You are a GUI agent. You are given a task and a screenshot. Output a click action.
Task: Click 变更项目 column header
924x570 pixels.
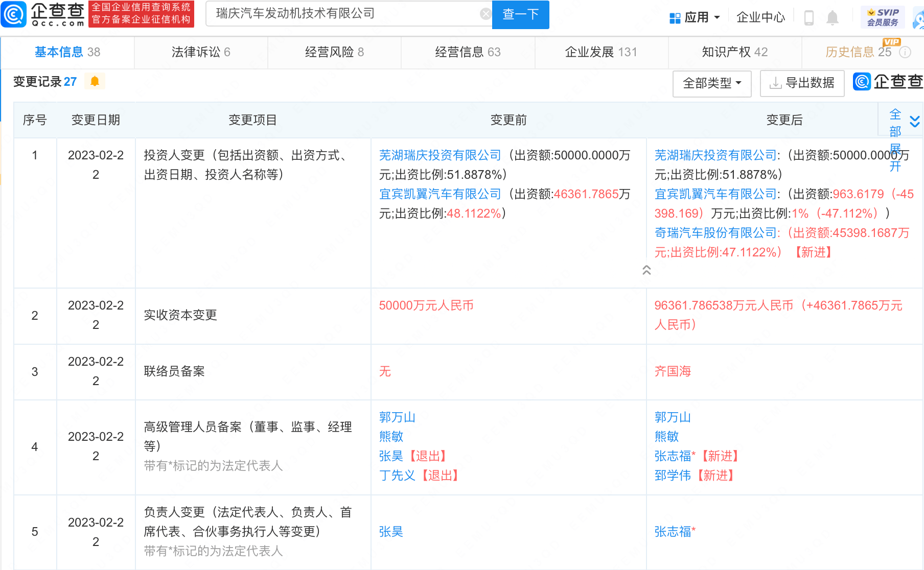(x=252, y=120)
